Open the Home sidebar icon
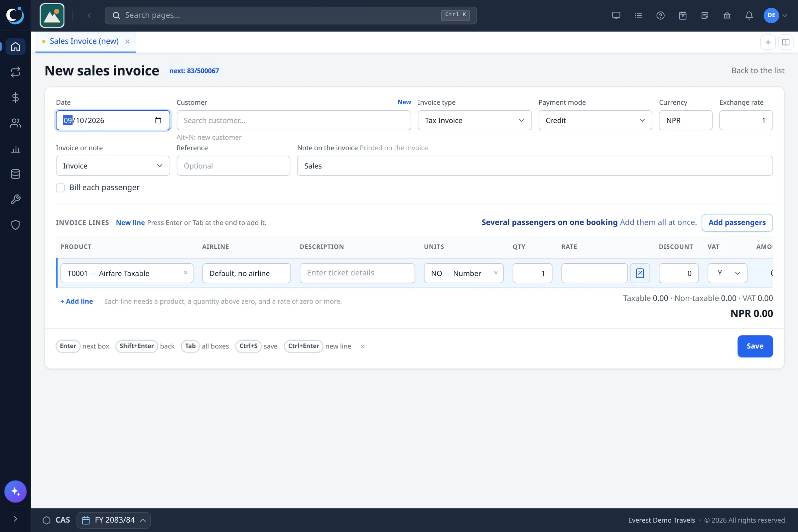 (x=15, y=47)
